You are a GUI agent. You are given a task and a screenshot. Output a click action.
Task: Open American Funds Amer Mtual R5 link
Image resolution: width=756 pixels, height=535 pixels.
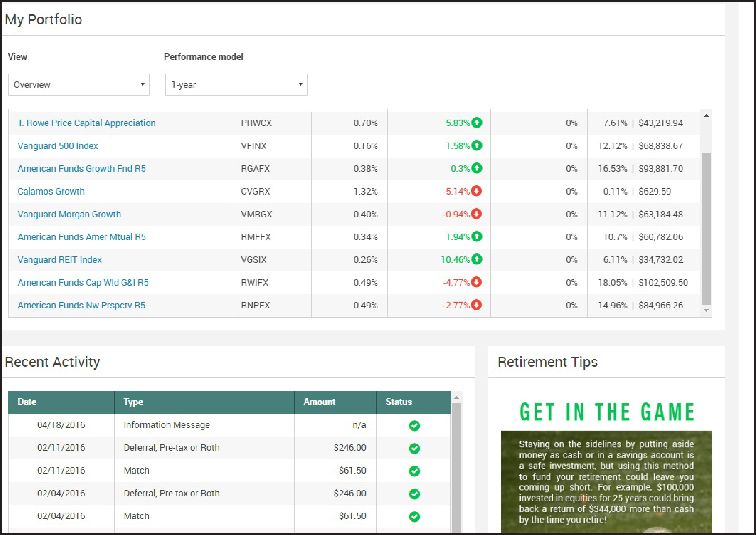[x=82, y=237]
